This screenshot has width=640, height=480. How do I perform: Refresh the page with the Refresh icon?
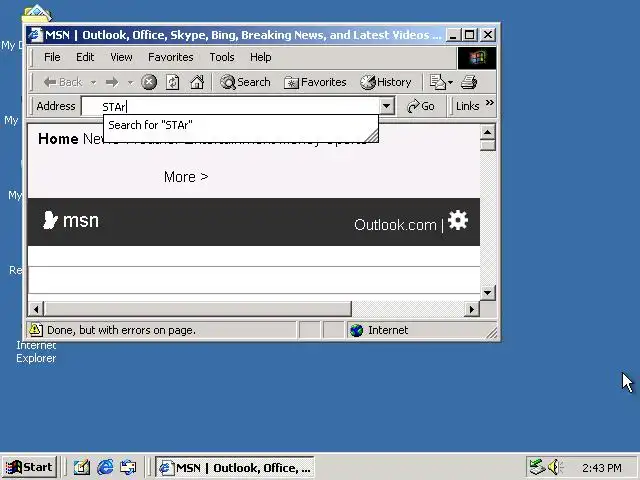pos(173,82)
